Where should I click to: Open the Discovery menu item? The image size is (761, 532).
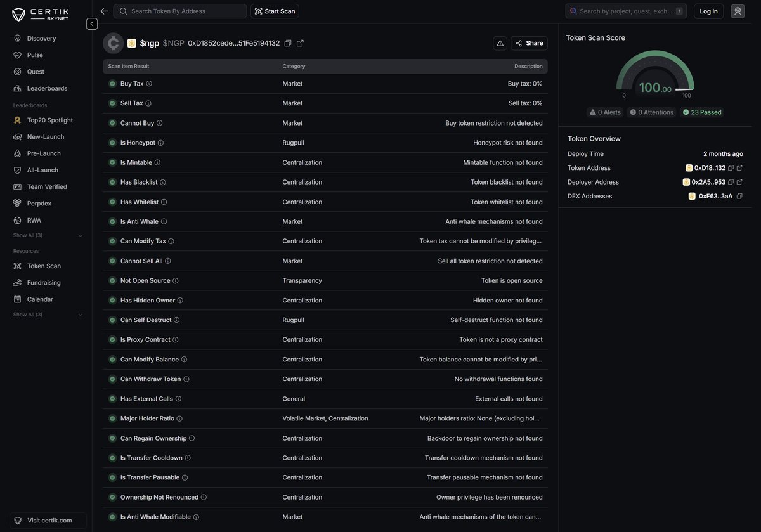[41, 38]
